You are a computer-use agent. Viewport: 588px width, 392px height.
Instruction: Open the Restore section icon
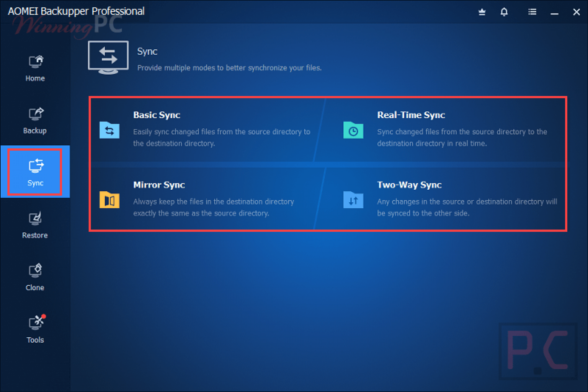[x=35, y=219]
